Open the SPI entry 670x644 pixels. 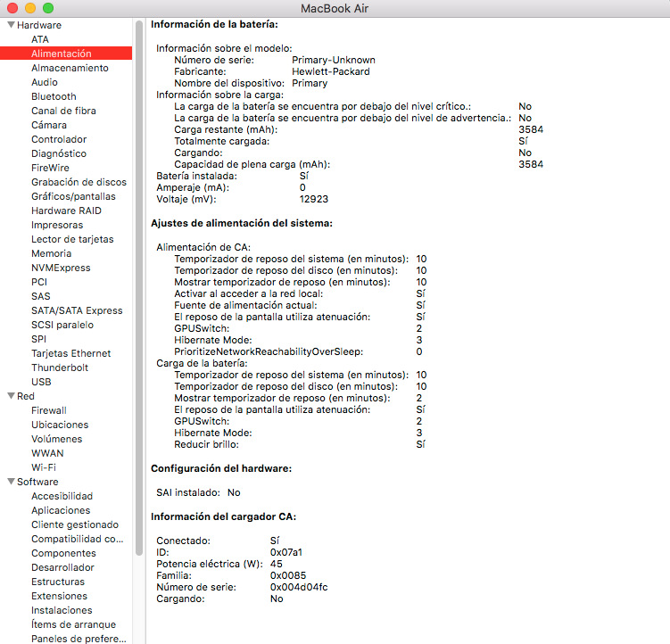39,339
